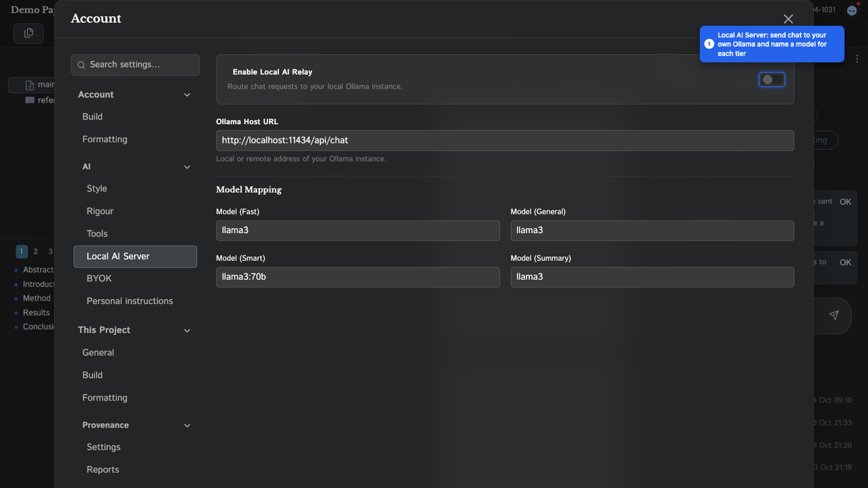This screenshot has height=488, width=868.
Task: Jump to Method in the outline
Action: click(36, 298)
